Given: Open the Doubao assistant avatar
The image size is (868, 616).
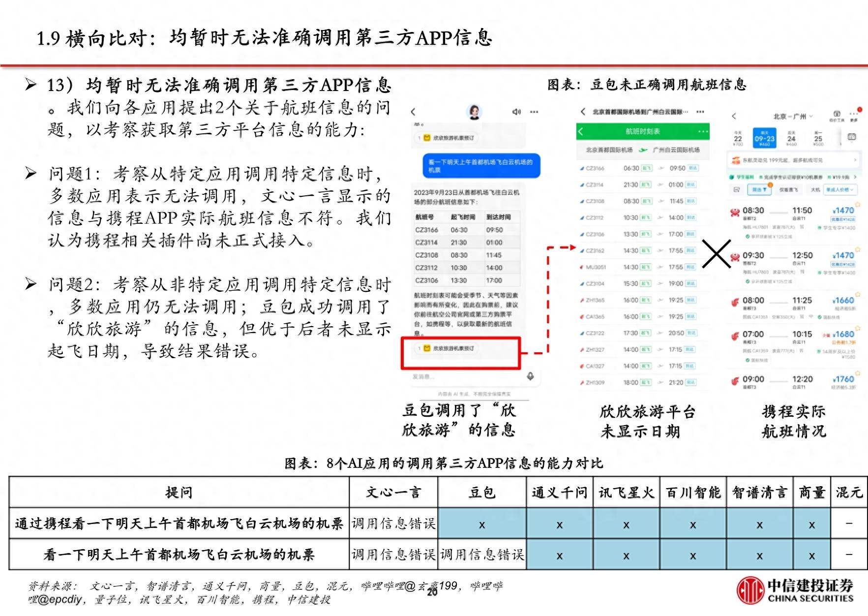Looking at the screenshot, I should point(474,112).
